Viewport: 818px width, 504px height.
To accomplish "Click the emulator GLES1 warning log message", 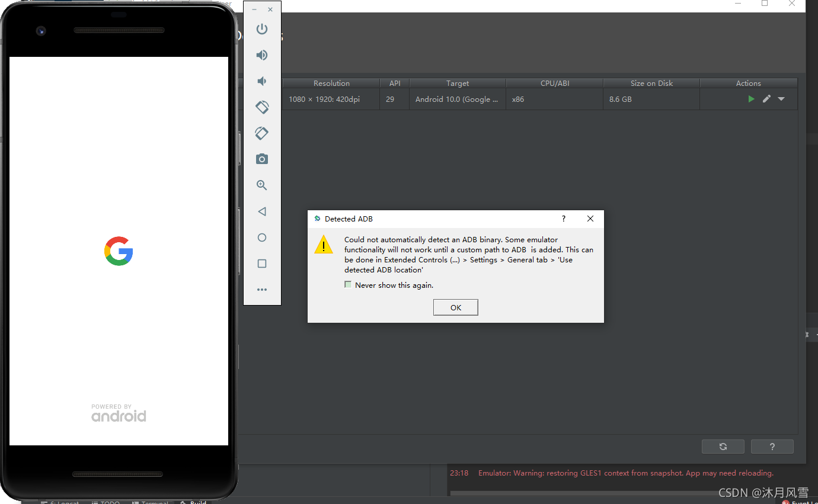I will pyautogui.click(x=626, y=473).
